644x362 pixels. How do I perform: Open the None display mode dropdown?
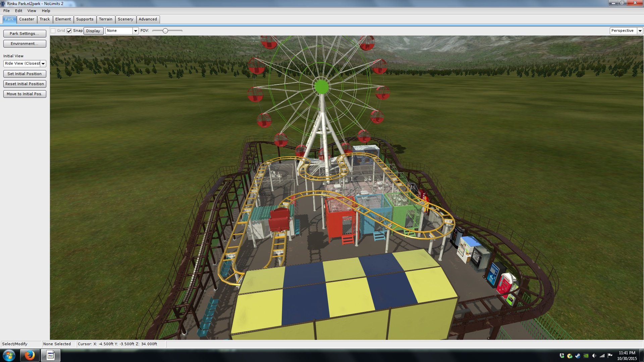[x=136, y=31]
